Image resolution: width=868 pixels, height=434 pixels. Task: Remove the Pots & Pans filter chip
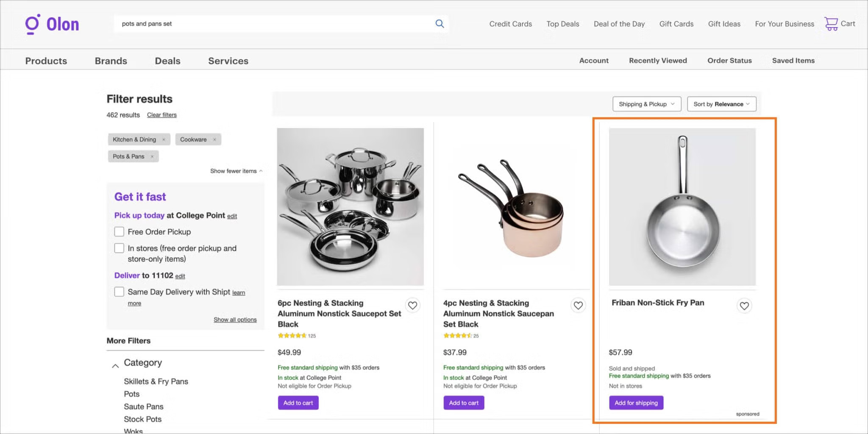[152, 156]
